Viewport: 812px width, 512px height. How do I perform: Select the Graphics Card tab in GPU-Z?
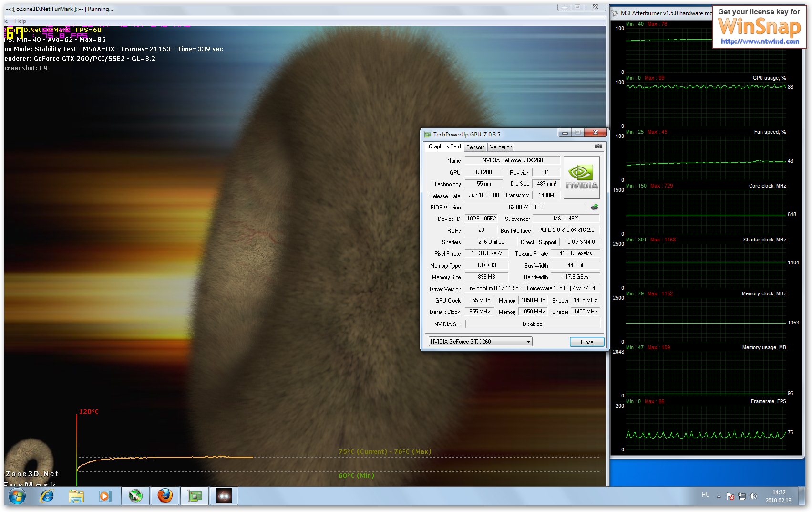pyautogui.click(x=444, y=146)
